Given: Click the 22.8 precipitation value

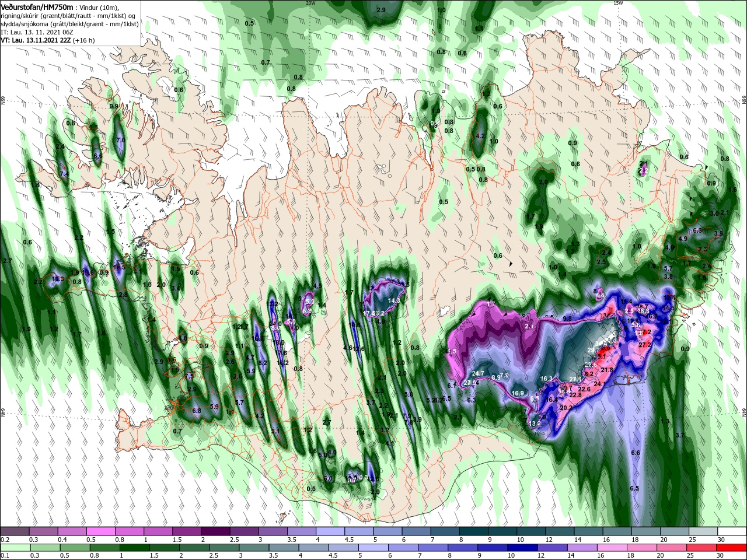Looking at the screenshot, I should [575, 395].
